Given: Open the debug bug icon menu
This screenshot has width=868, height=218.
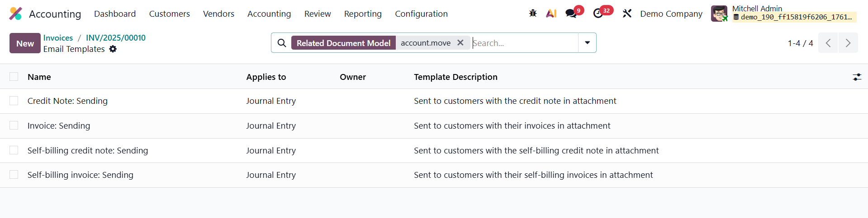Looking at the screenshot, I should tap(533, 14).
